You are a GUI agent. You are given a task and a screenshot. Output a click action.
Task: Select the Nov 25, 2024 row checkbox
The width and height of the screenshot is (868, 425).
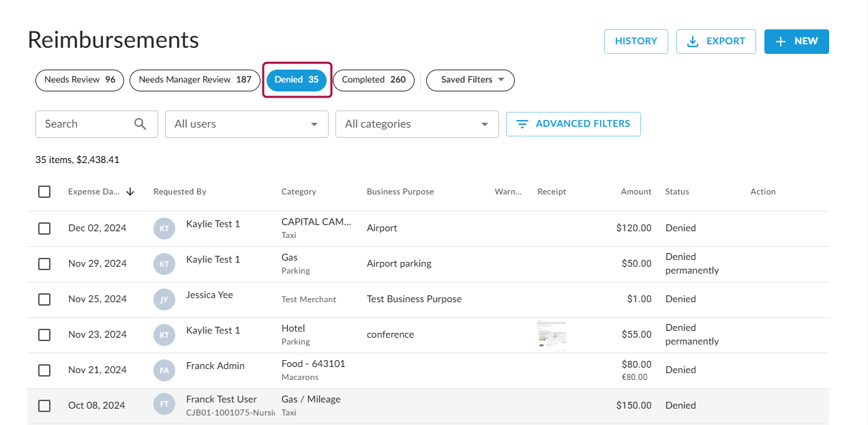[44, 299]
